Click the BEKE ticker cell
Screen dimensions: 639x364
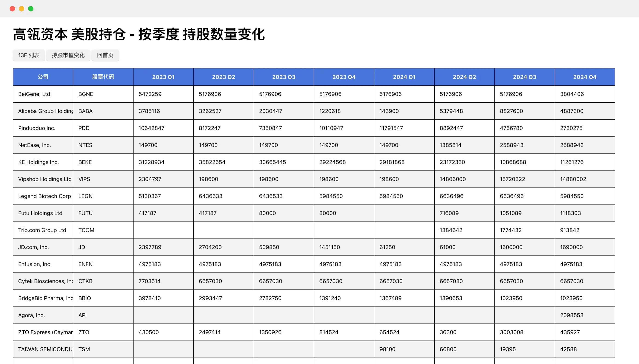coord(103,162)
